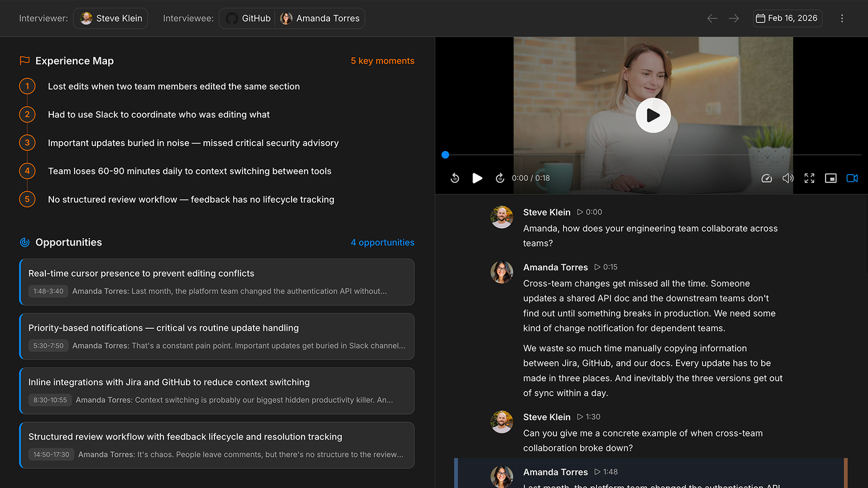Image resolution: width=868 pixels, height=488 pixels.
Task: Go back using the left navigation arrow
Action: (x=712, y=19)
